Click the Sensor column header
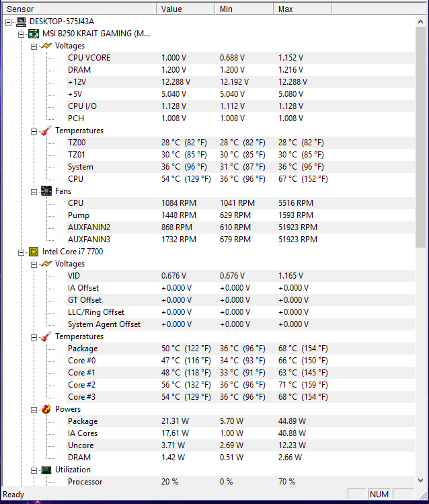This screenshot has width=429, height=504. point(79,9)
